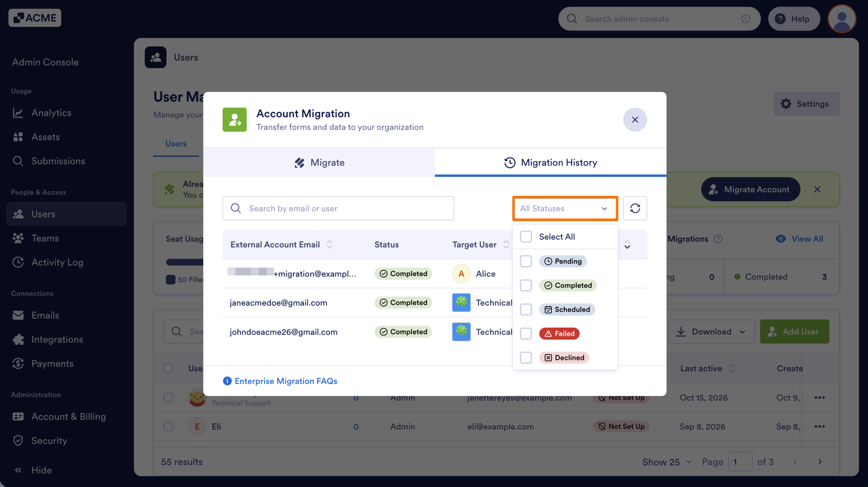Dismiss the Migrate Account banner
868x487 pixels.
point(817,189)
